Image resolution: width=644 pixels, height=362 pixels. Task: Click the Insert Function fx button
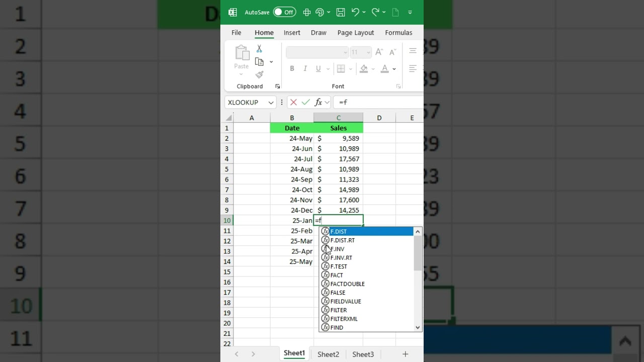coord(318,102)
